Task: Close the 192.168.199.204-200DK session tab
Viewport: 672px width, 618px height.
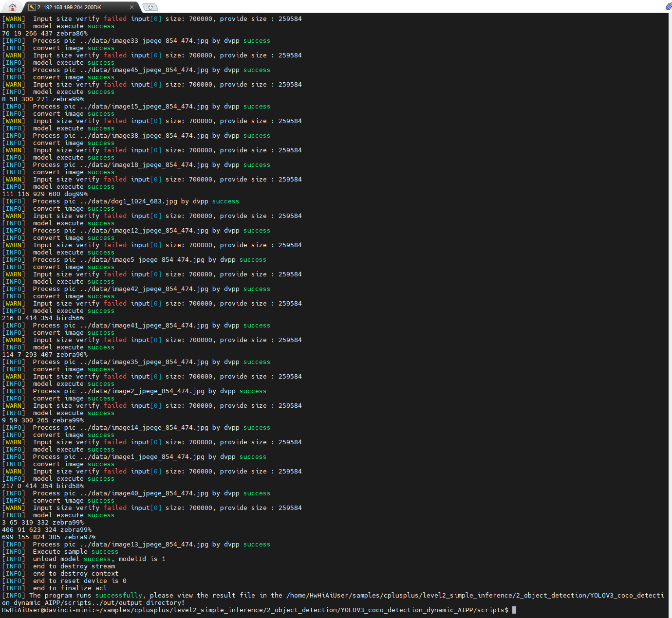Action: click(x=131, y=7)
